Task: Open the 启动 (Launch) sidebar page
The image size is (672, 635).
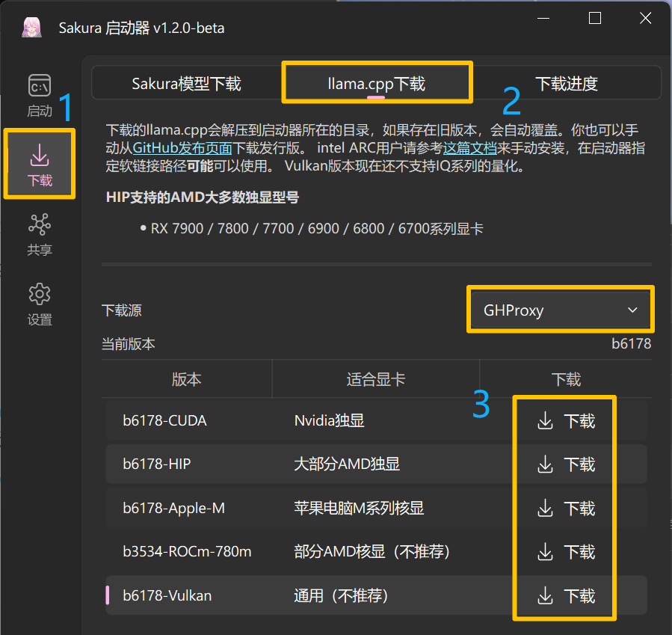Action: (40, 95)
